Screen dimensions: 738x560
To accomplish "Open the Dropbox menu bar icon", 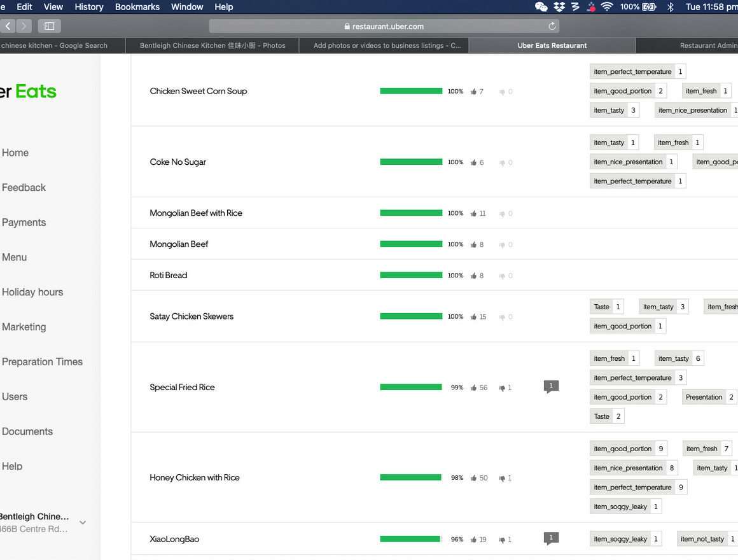I will coord(559,7).
